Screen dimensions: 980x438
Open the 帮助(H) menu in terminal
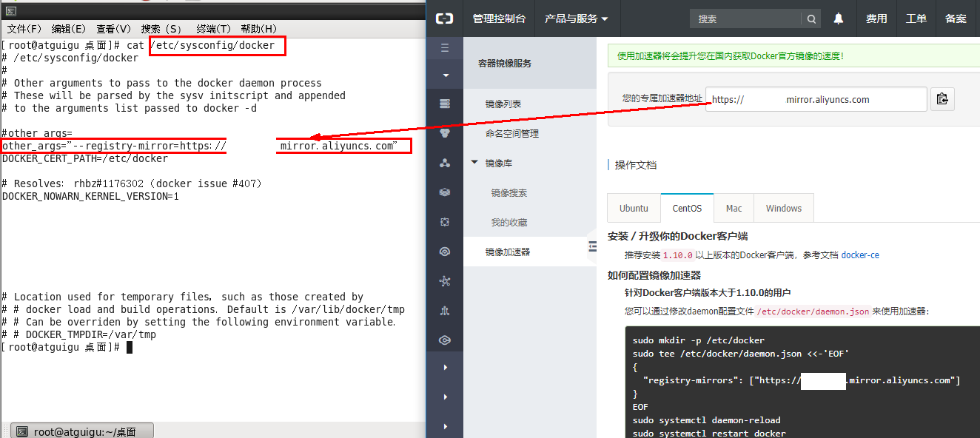tap(259, 29)
